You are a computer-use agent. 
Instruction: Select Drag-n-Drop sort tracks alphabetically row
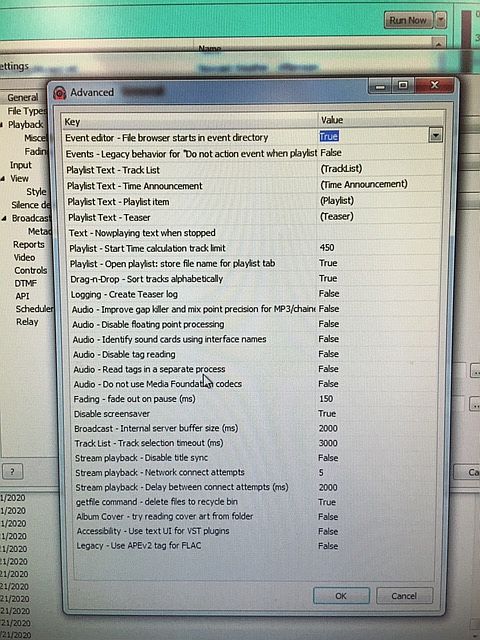tap(253, 279)
